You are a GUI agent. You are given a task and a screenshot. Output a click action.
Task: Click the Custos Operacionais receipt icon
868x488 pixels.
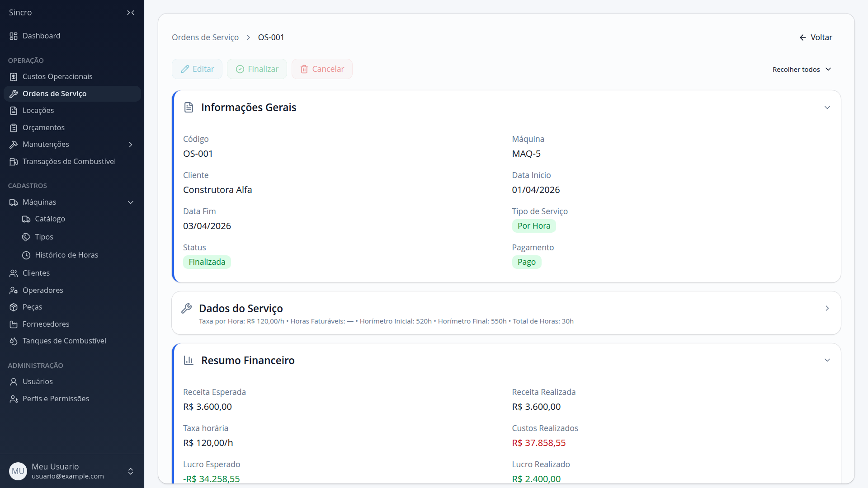(14, 77)
